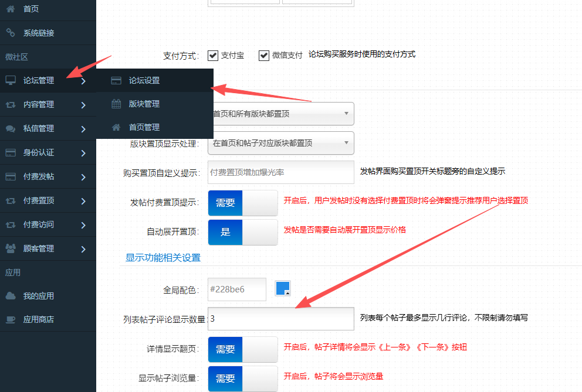This screenshot has height=392, width=582.
Task: Click the 列表帖子评论显示数量 input field
Action: click(x=280, y=319)
